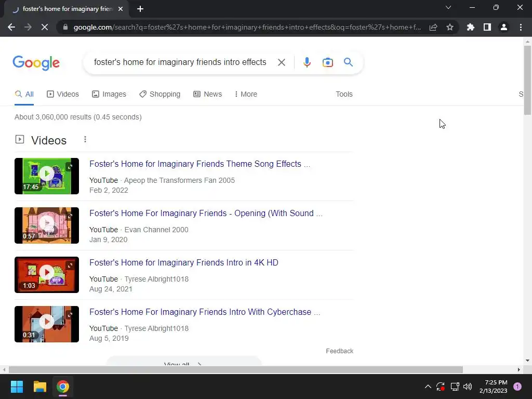Open Videos section three-dot options
Image resolution: width=532 pixels, height=399 pixels.
(x=85, y=139)
